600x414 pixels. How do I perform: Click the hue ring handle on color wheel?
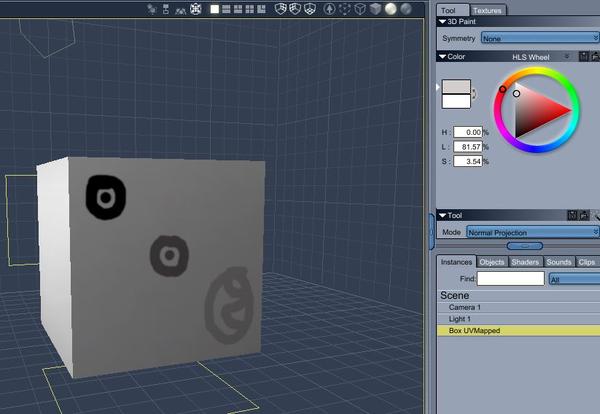(503, 90)
